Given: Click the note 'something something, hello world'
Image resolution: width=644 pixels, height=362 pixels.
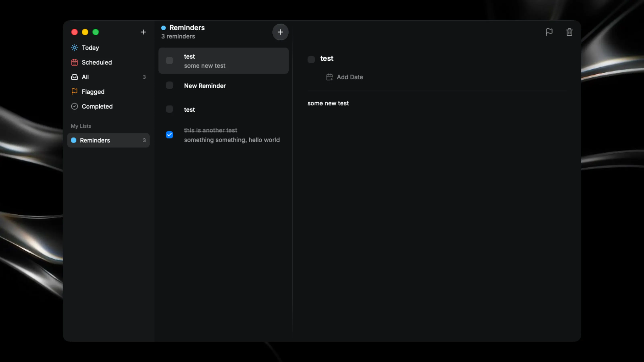Looking at the screenshot, I should [x=232, y=140].
